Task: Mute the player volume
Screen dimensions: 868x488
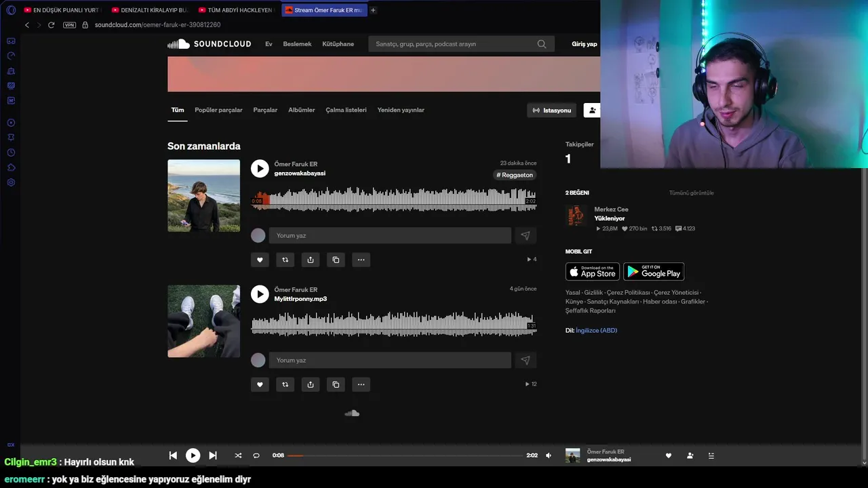Action: (x=549, y=455)
